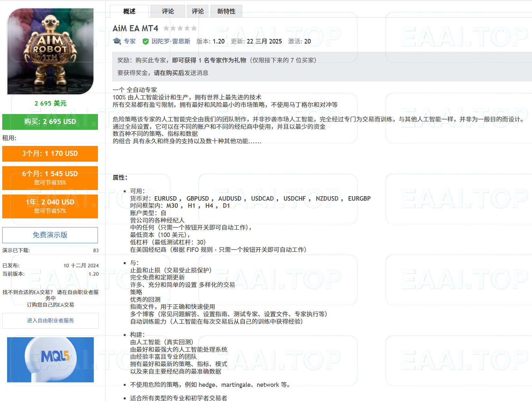Open the first 评论 tab
532x401 pixels.
point(167,11)
